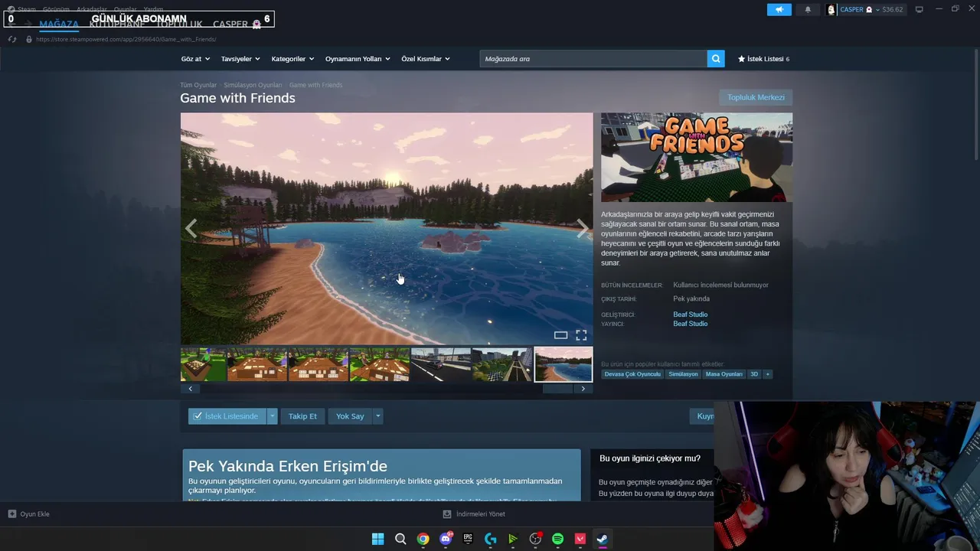Click the store search magnifier button
Image resolution: width=980 pixels, height=551 pixels.
(x=716, y=59)
